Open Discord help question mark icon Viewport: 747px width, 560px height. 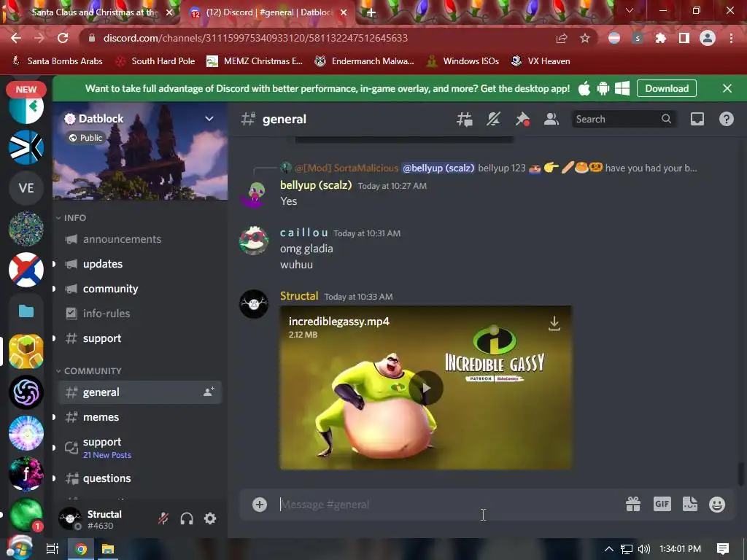tap(726, 119)
